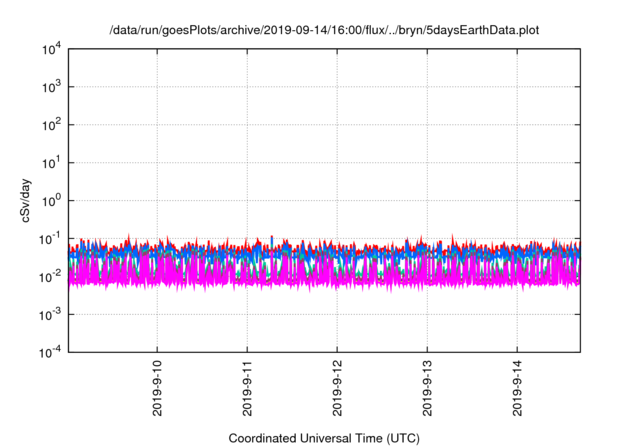Click the 10^2 y-axis tick label
This screenshot has width=640, height=448.
pyautogui.click(x=50, y=125)
